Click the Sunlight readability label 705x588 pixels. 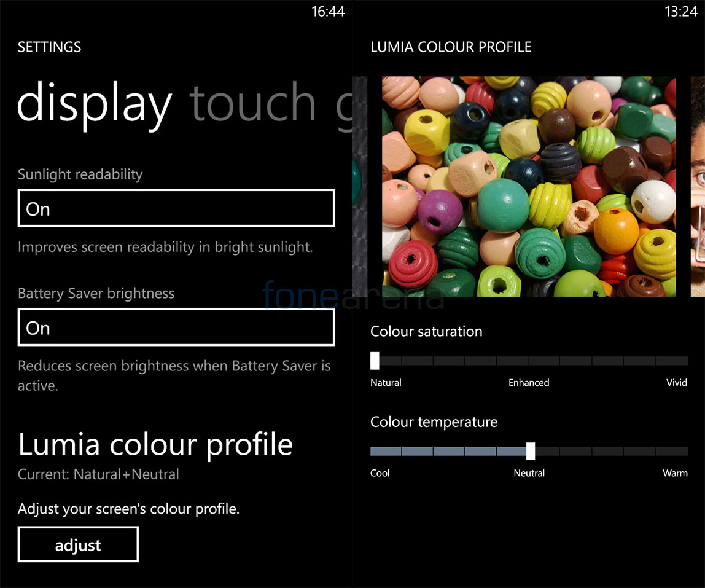coord(80,174)
